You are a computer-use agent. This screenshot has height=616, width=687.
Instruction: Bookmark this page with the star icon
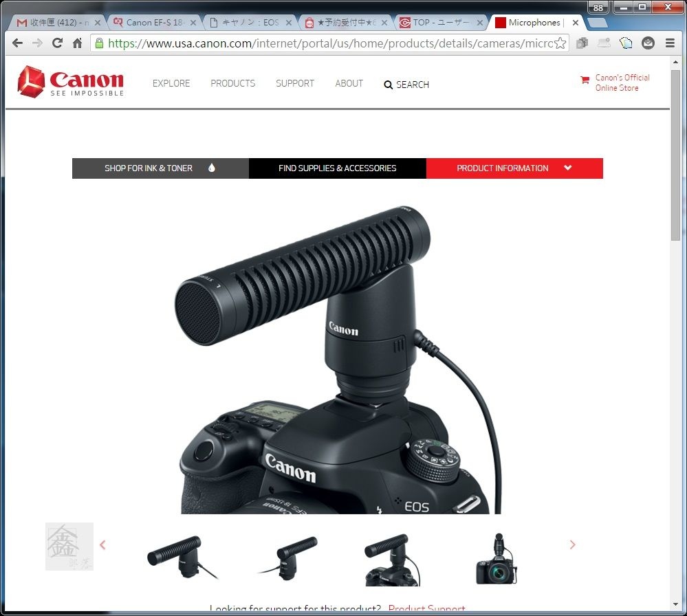pos(560,43)
